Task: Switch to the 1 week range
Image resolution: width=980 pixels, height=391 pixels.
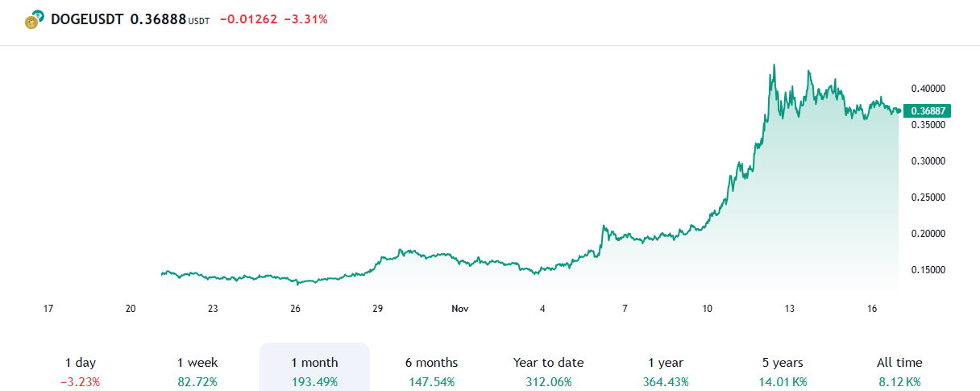Action: [x=197, y=371]
